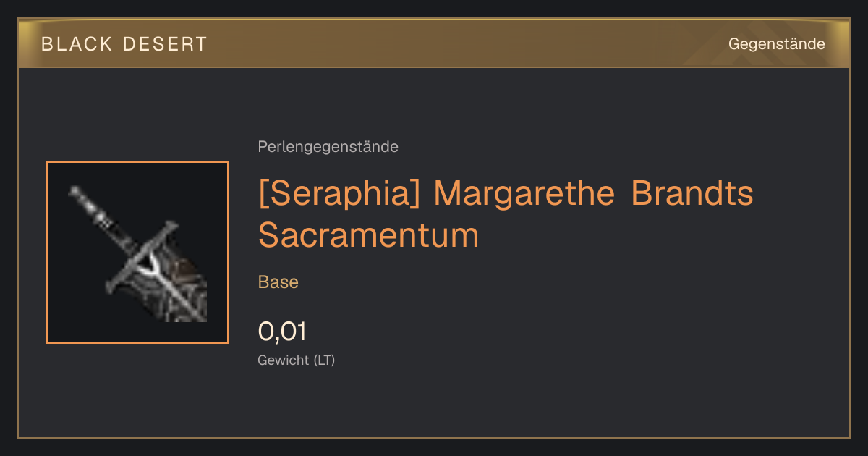868x456 pixels.
Task: Click the Gewicht (LT) label
Action: [297, 360]
